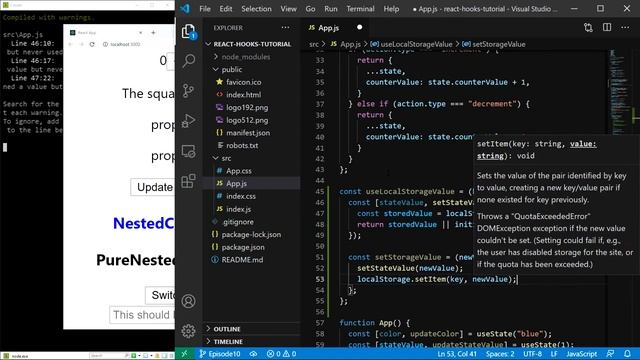
Task: Change encoding via UTF-8 status item
Action: pos(532,353)
